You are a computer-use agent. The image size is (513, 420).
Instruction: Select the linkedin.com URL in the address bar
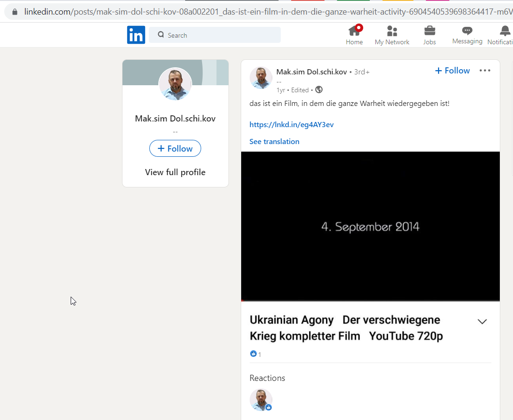click(x=269, y=12)
